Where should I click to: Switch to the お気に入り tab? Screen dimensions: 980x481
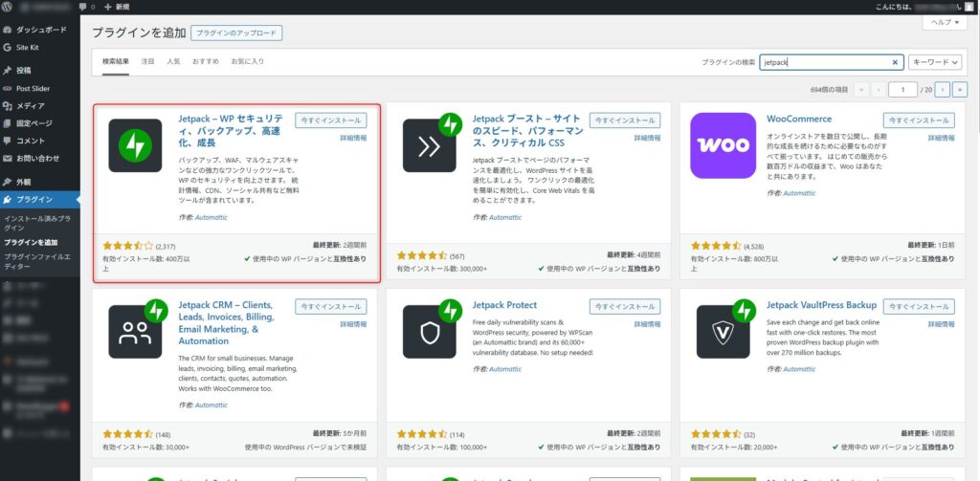[248, 62]
